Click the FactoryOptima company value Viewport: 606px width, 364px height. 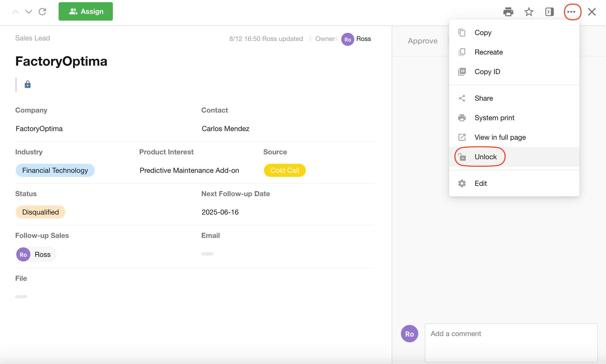coord(39,129)
